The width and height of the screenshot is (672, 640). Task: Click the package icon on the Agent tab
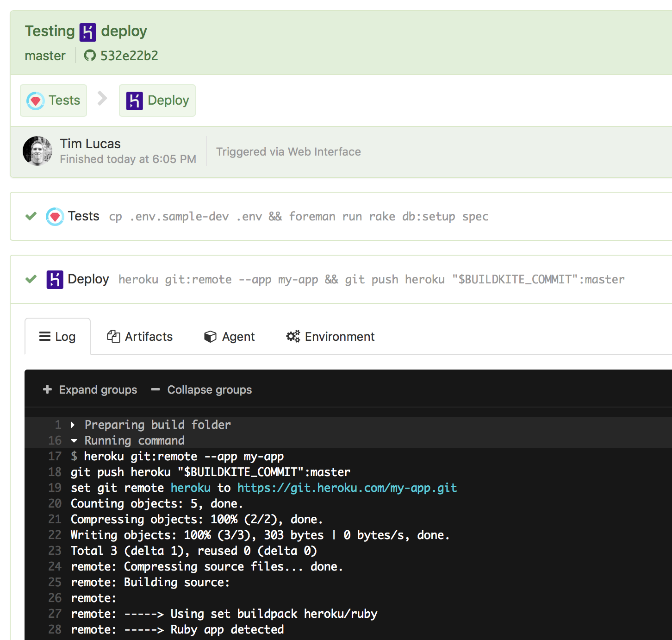[x=210, y=336]
